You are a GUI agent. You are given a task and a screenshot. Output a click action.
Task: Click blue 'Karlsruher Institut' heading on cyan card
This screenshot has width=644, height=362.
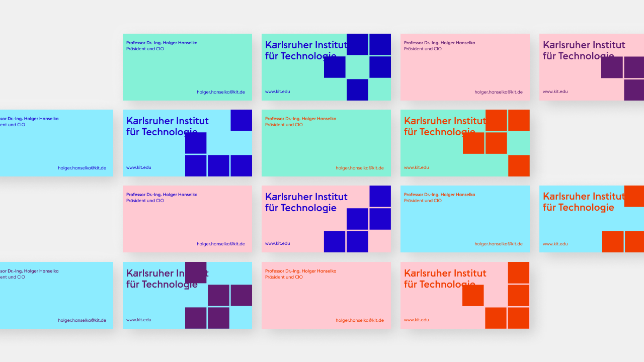click(168, 121)
